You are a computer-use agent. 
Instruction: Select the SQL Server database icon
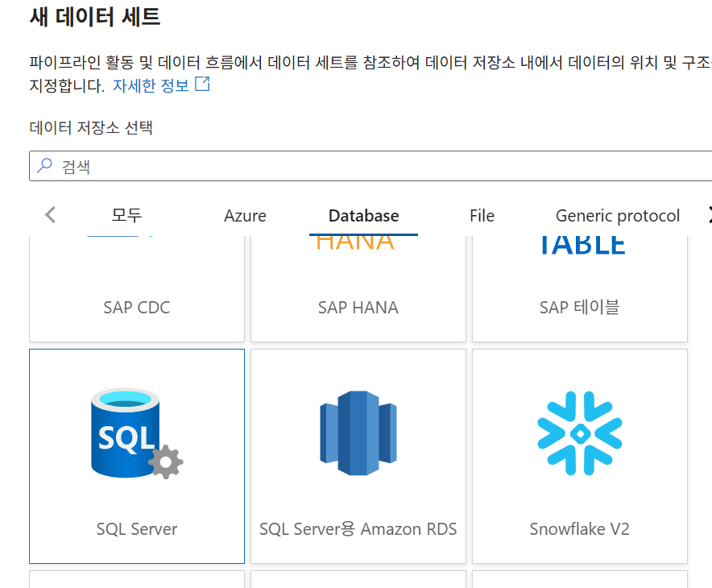click(x=137, y=433)
